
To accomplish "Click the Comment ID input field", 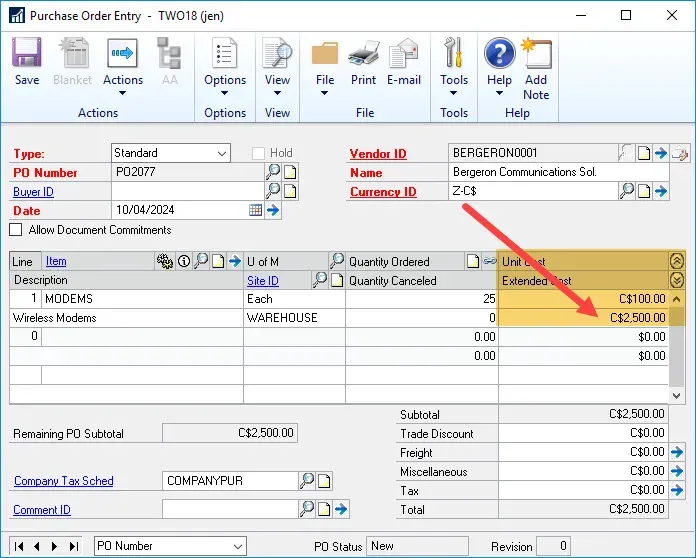I will point(229,510).
